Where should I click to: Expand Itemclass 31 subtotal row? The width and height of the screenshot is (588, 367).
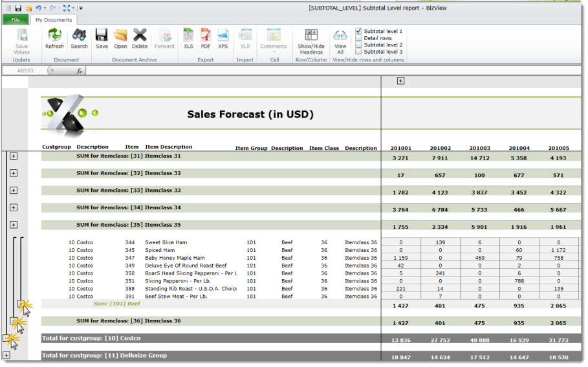[x=14, y=156]
